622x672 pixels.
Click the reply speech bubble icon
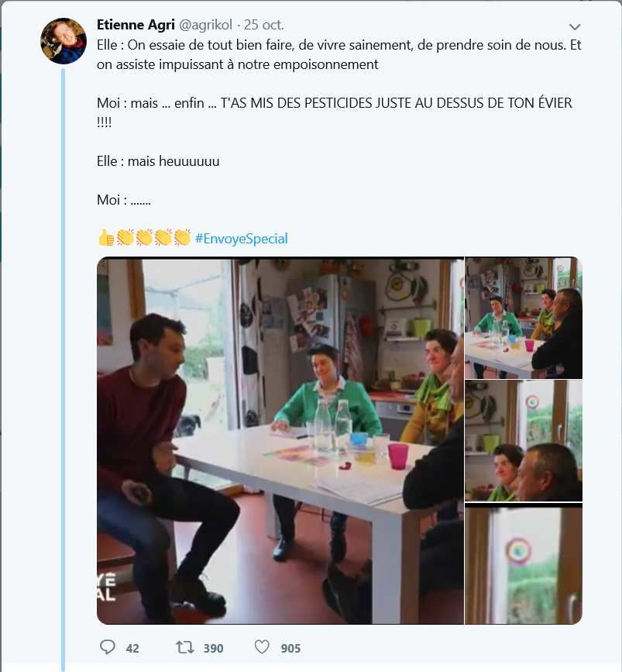tap(108, 647)
